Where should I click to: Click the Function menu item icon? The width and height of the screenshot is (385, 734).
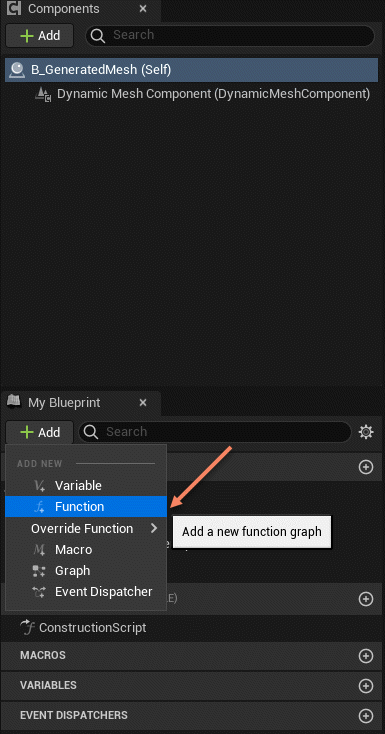click(39, 507)
